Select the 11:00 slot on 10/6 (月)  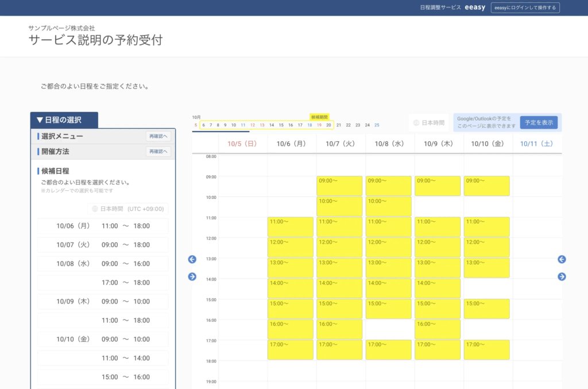click(291, 227)
